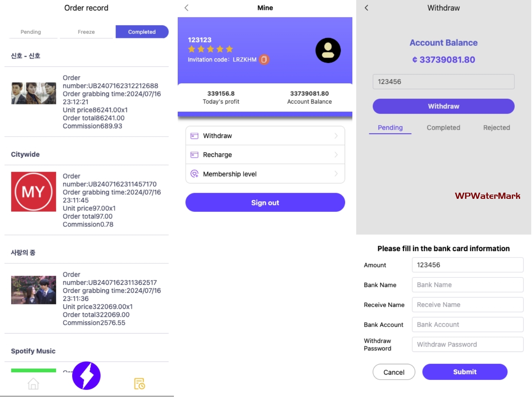The width and height of the screenshot is (532, 398).
Task: Submit the bank card information form
Action: click(x=464, y=372)
